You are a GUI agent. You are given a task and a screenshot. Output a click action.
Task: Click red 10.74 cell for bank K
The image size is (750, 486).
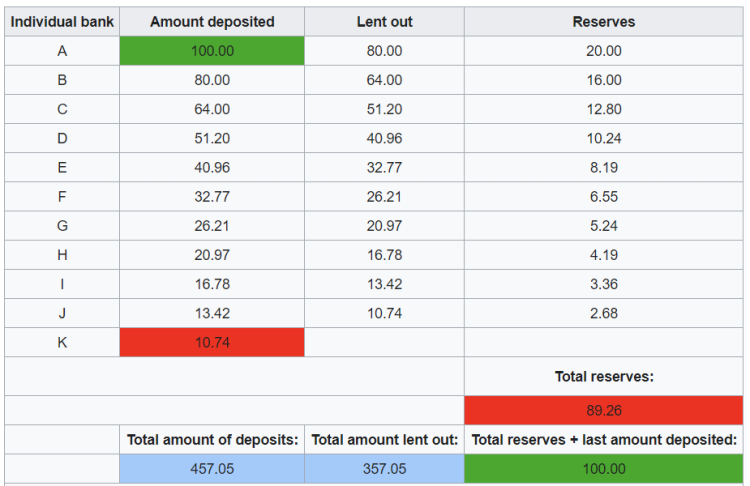tap(212, 342)
